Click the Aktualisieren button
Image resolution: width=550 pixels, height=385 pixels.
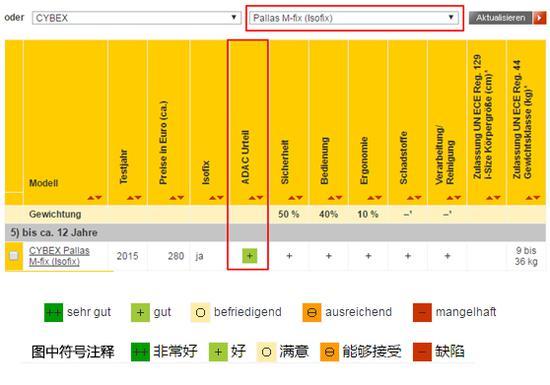501,18
